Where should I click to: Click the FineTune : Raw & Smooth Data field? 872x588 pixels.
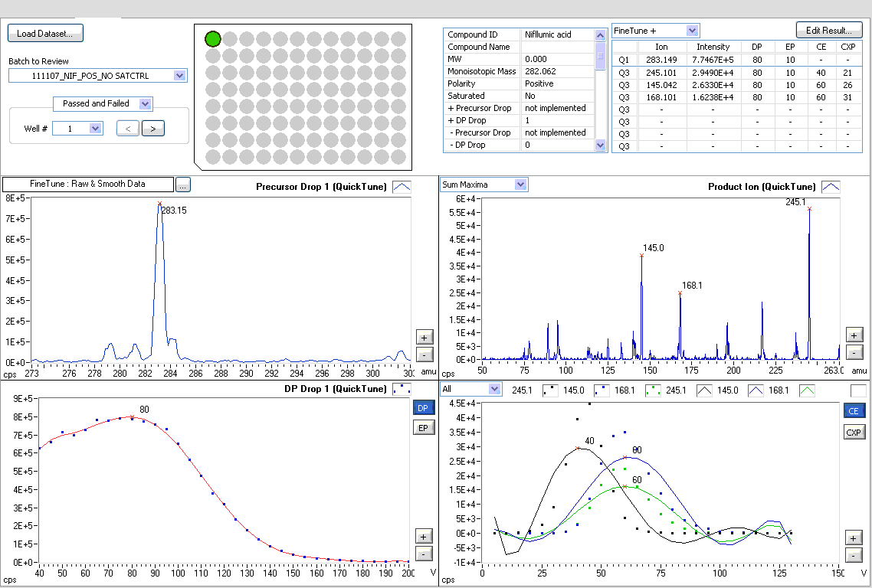click(x=88, y=184)
